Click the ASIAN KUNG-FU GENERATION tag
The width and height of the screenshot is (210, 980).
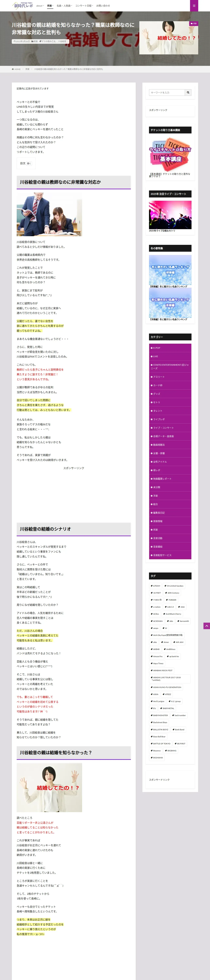pos(166,687)
